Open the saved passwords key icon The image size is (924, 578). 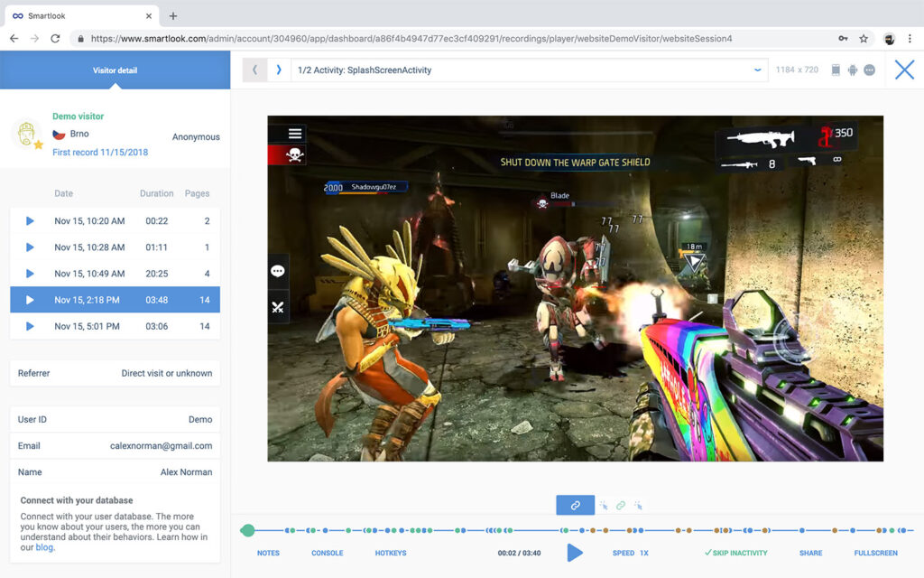click(x=844, y=38)
